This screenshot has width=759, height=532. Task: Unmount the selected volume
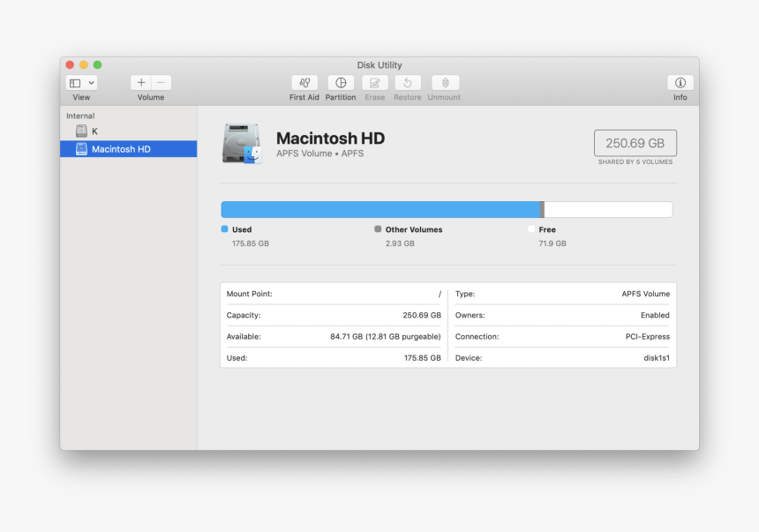[x=444, y=86]
